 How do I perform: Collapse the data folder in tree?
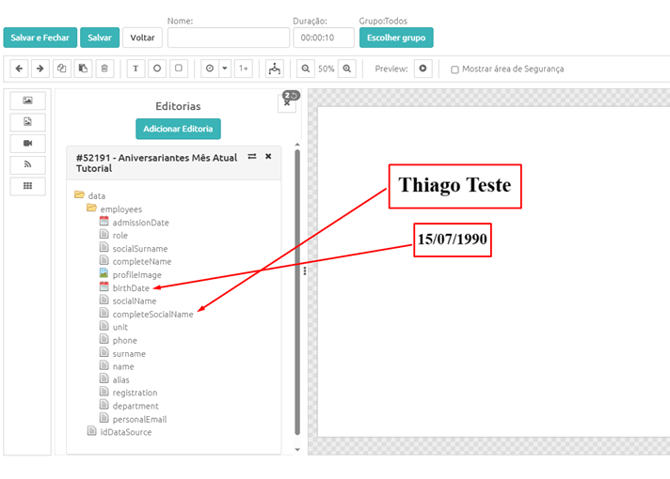[x=79, y=195]
